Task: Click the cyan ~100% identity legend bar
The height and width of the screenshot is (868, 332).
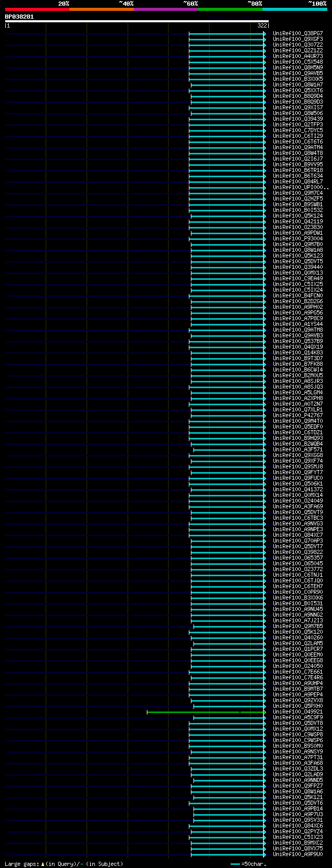Action: [295, 9]
